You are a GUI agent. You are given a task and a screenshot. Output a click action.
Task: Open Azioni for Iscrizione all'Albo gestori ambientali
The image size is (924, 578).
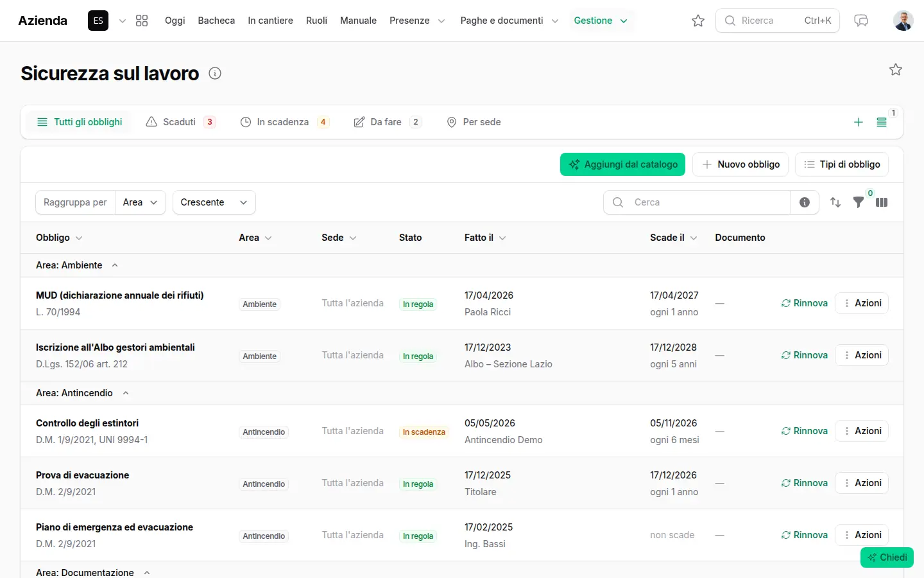pyautogui.click(x=862, y=355)
